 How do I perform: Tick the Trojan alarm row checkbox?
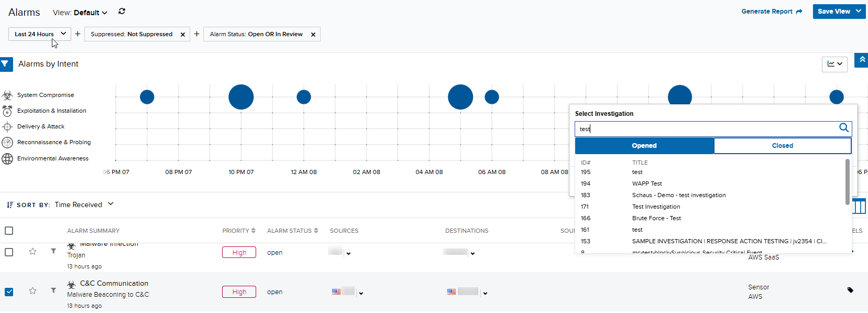(x=9, y=252)
